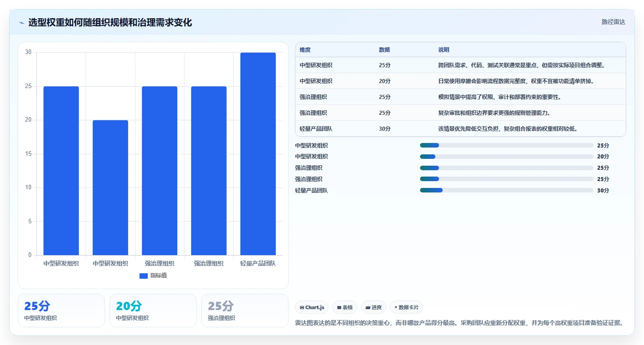This screenshot has width=644, height=345.
Task: Click y-axis value 15
Action: pos(28,154)
